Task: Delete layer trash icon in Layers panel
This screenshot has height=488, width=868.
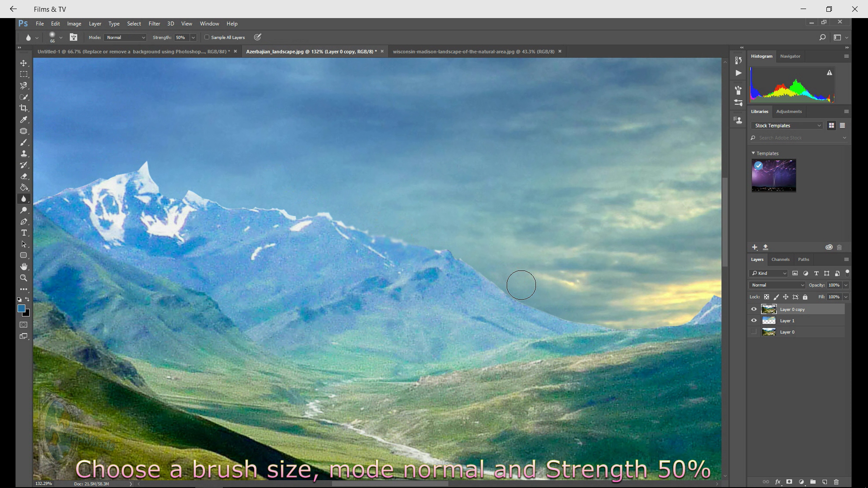Action: coord(836,482)
